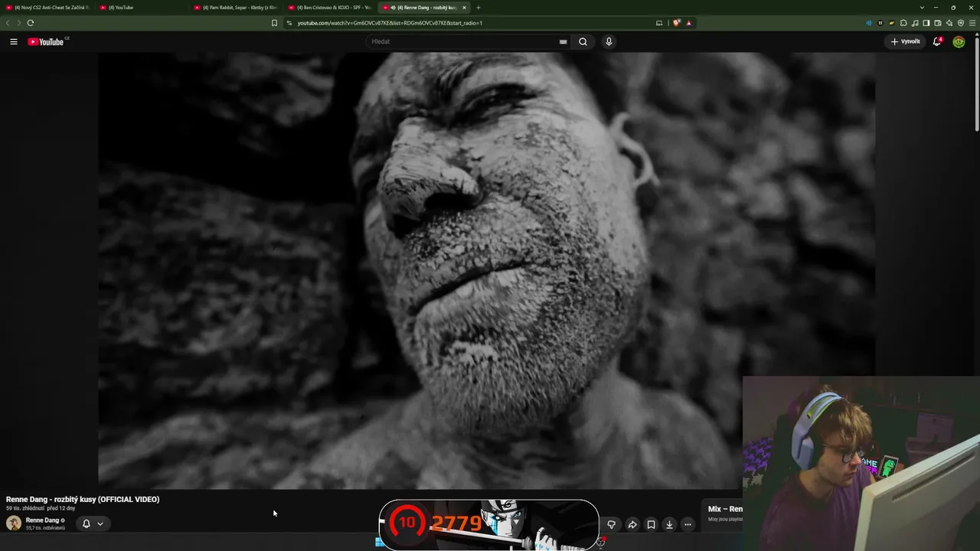
Task: Open the browser main hamburger menu
Action: 972,23
